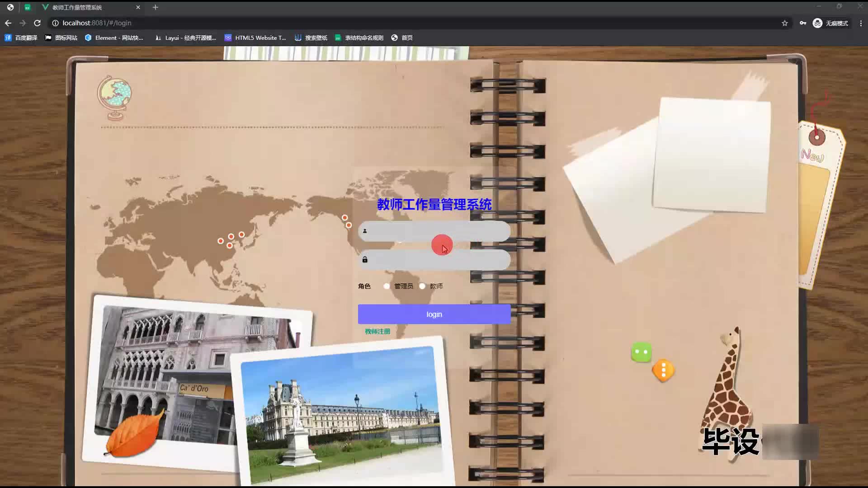Screen dimensions: 868x488
Task: Select the 管理员 role radio button
Action: (387, 286)
